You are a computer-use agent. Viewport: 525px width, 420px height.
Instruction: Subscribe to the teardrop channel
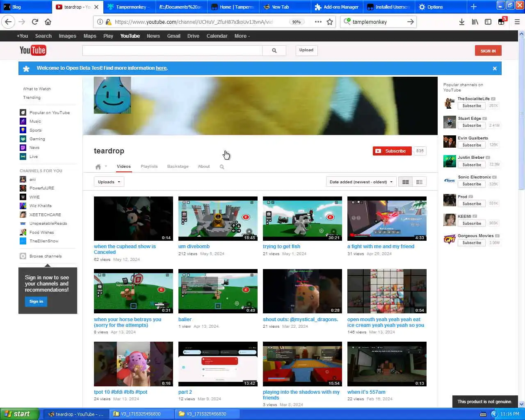(392, 151)
